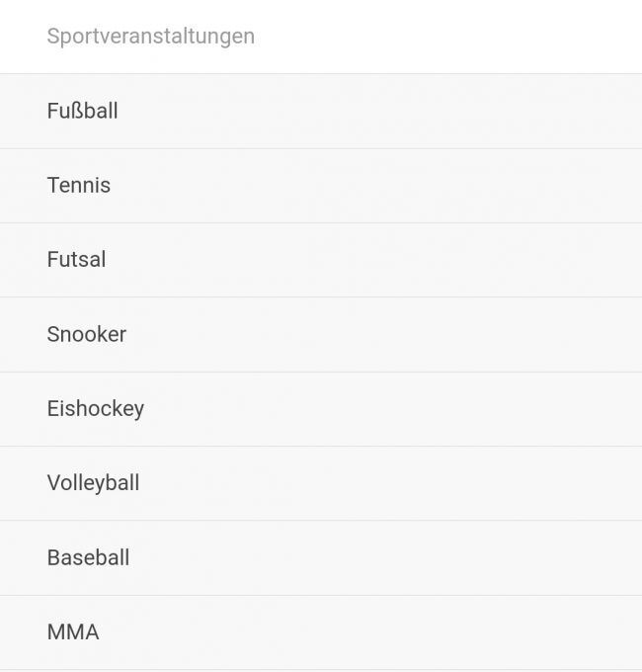View Baseball sports events
The width and height of the screenshot is (642, 672).
click(320, 557)
